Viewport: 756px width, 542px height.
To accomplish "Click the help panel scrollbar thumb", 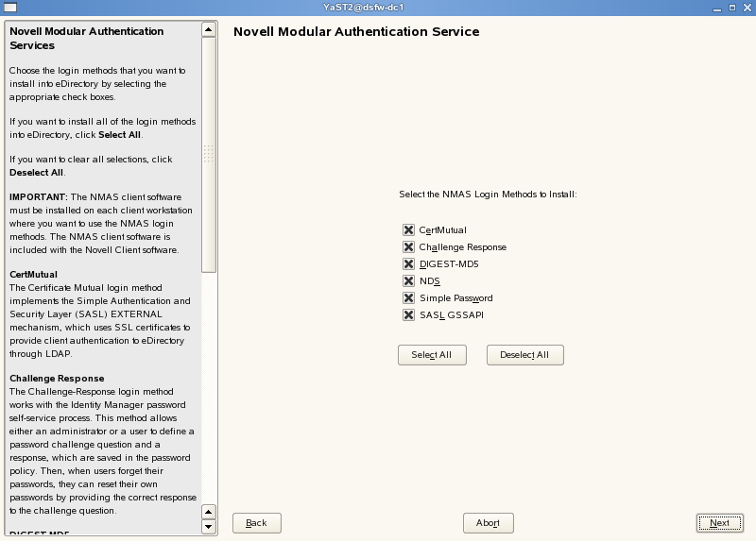I will point(208,155).
